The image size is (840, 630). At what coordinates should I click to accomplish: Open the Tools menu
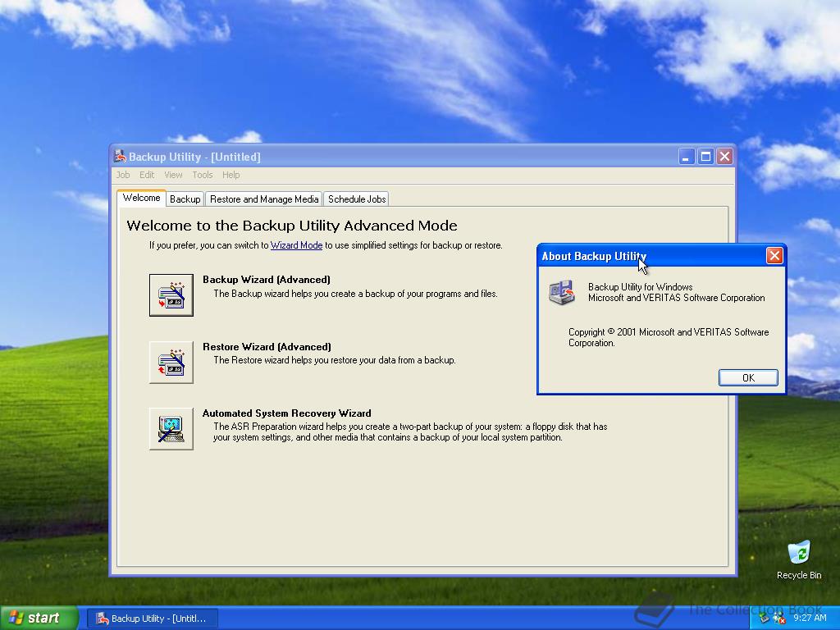(x=203, y=175)
